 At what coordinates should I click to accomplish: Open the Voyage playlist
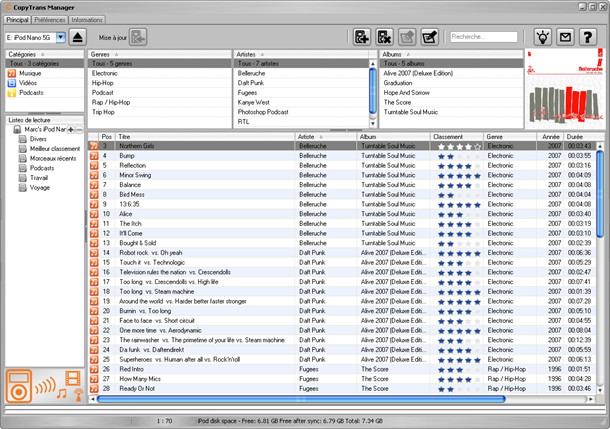pos(40,187)
